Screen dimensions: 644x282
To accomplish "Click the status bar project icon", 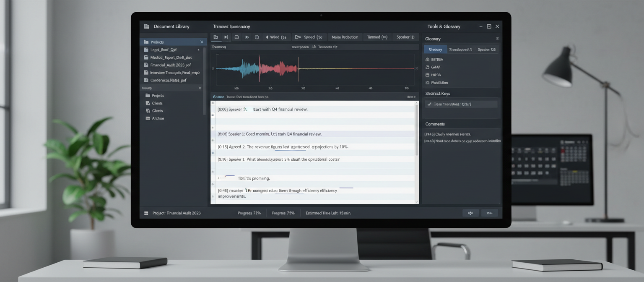I will [146, 213].
